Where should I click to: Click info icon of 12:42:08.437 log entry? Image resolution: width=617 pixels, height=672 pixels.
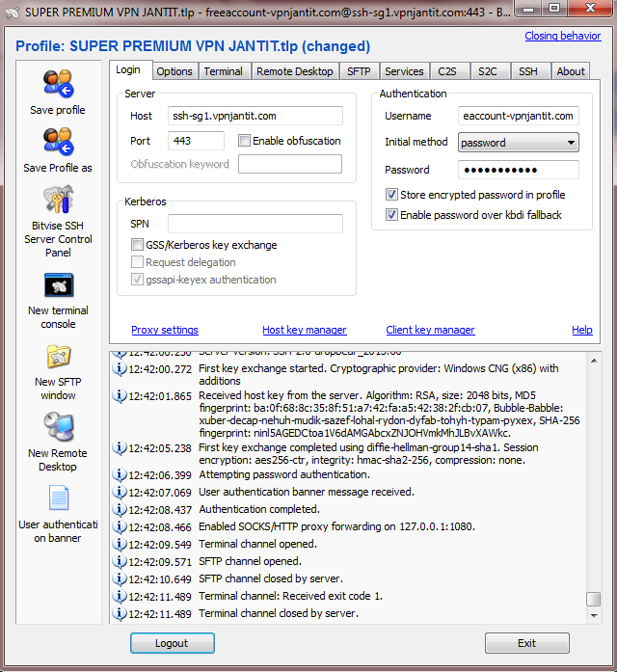pos(120,510)
